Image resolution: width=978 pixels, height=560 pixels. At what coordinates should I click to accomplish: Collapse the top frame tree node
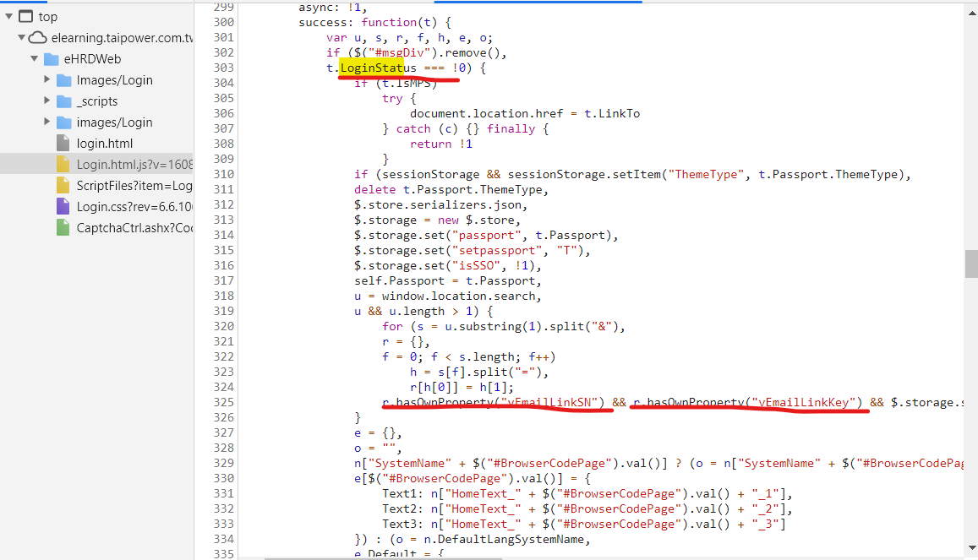8,16
